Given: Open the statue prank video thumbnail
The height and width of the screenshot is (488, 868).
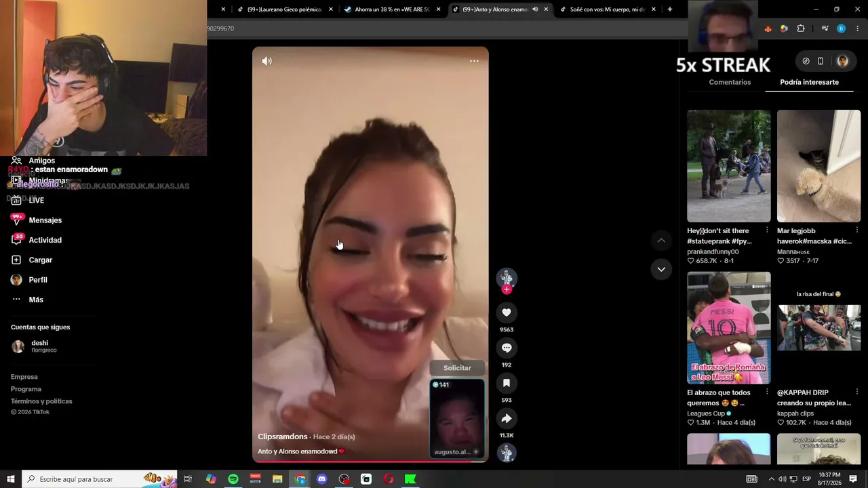Looking at the screenshot, I should pos(729,166).
